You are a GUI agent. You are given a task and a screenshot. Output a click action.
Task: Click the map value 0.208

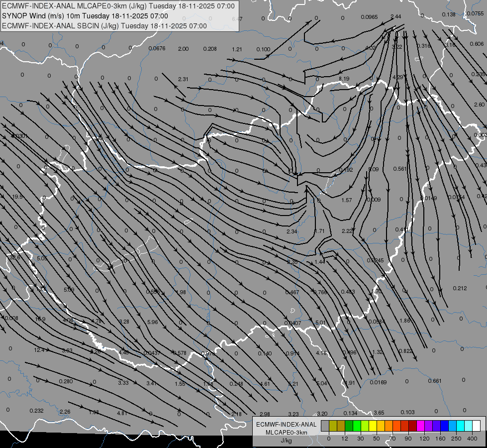[210, 49]
